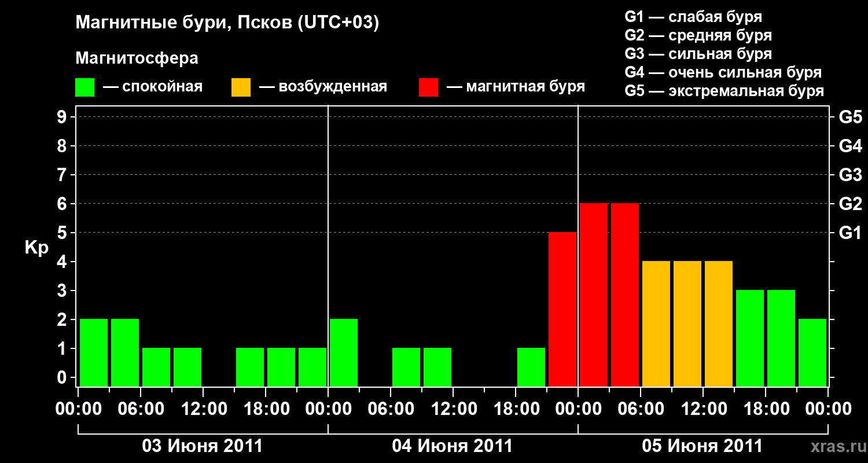This screenshot has height=463, width=868.
Task: Click the 'G1 — слабая буря' legend line
Action: [693, 17]
